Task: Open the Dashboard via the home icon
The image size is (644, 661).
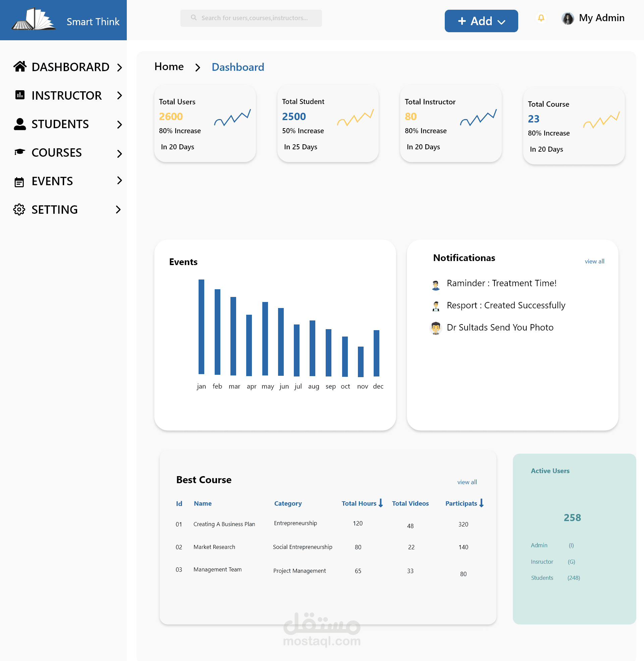Action: 20,67
